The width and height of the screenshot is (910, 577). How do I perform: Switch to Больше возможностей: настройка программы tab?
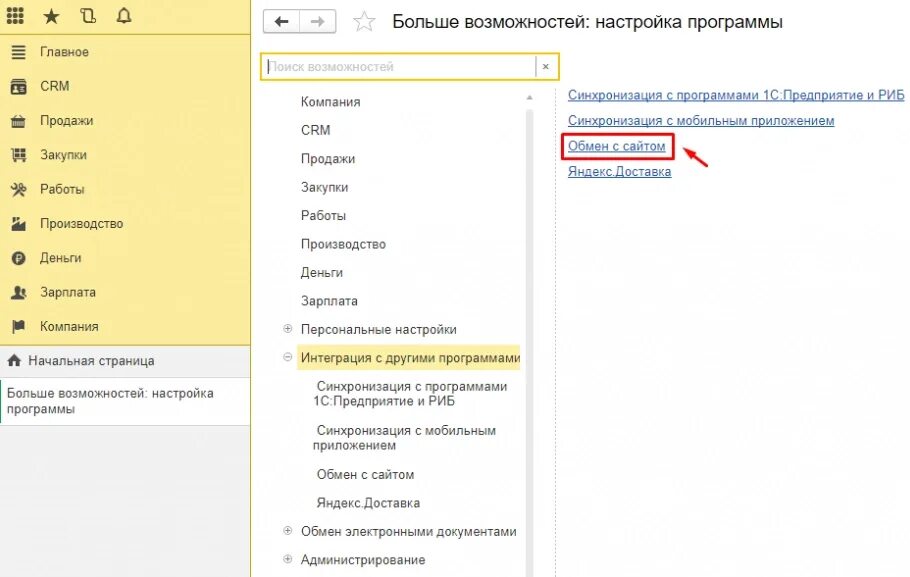(125, 401)
